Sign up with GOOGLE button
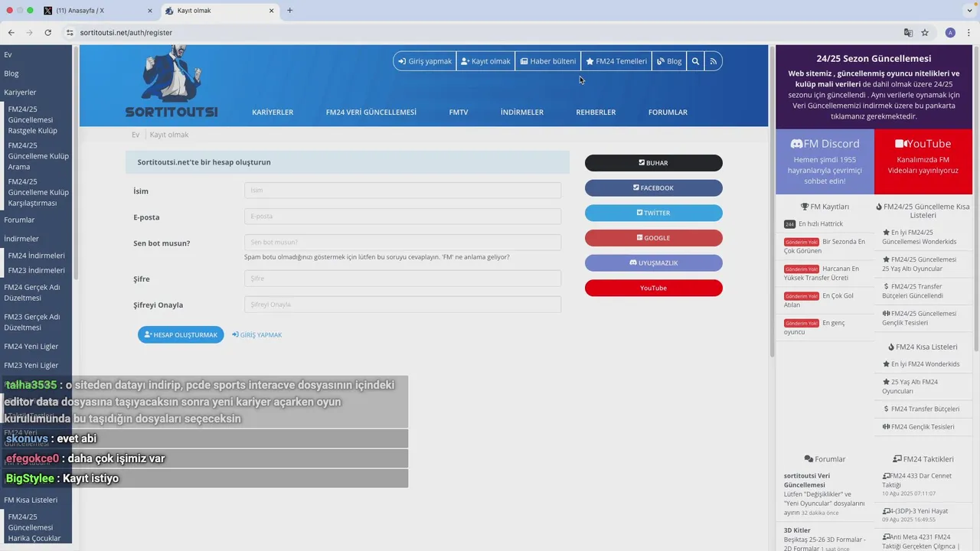Image resolution: width=980 pixels, height=551 pixels. click(654, 238)
